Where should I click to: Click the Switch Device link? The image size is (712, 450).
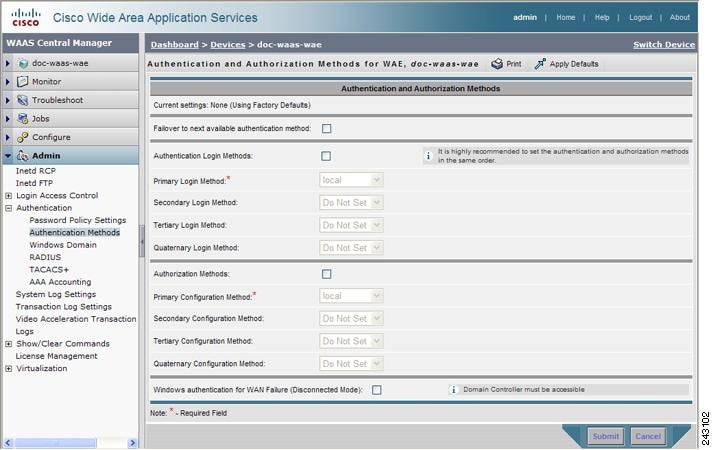click(664, 45)
